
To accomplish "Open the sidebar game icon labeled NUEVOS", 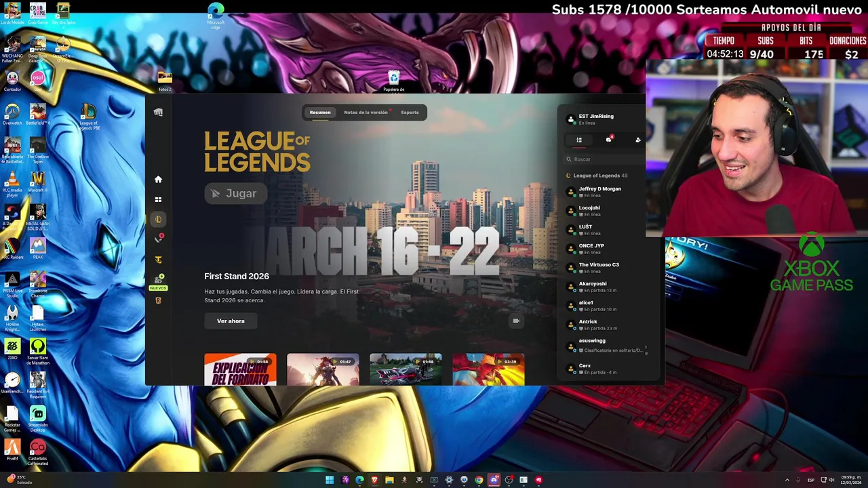I will (158, 282).
